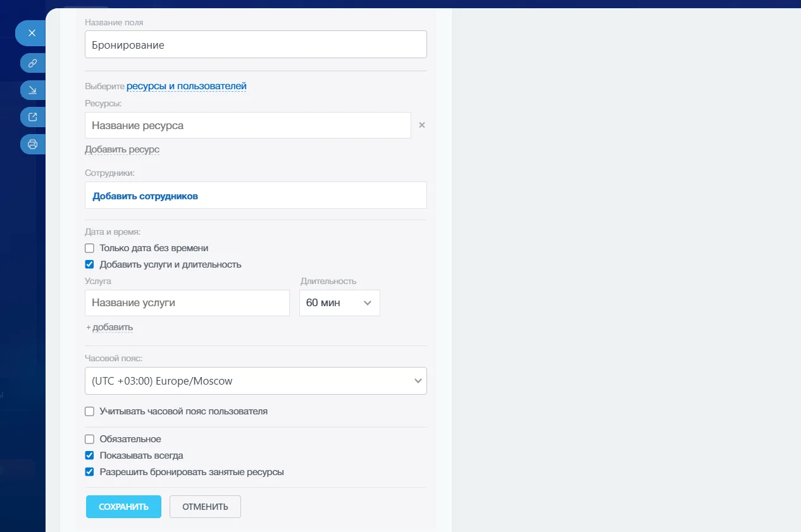The height and width of the screenshot is (532, 801).
Task: Uncheck the "Показывать всегда" option
Action: 90,455
